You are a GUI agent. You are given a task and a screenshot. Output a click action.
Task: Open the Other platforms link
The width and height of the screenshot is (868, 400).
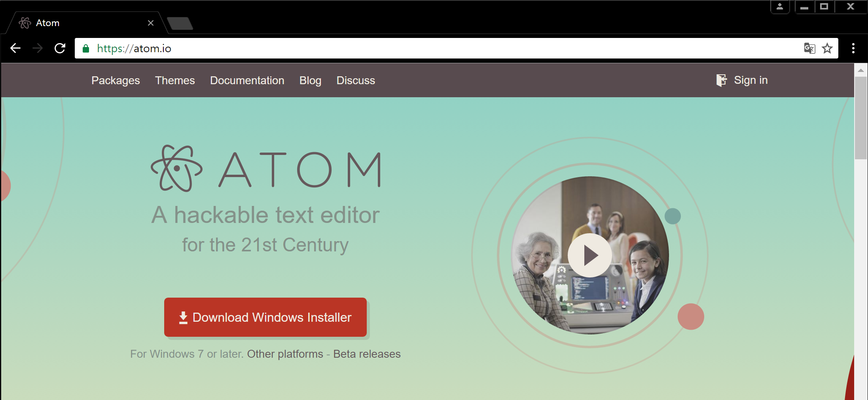[285, 354]
